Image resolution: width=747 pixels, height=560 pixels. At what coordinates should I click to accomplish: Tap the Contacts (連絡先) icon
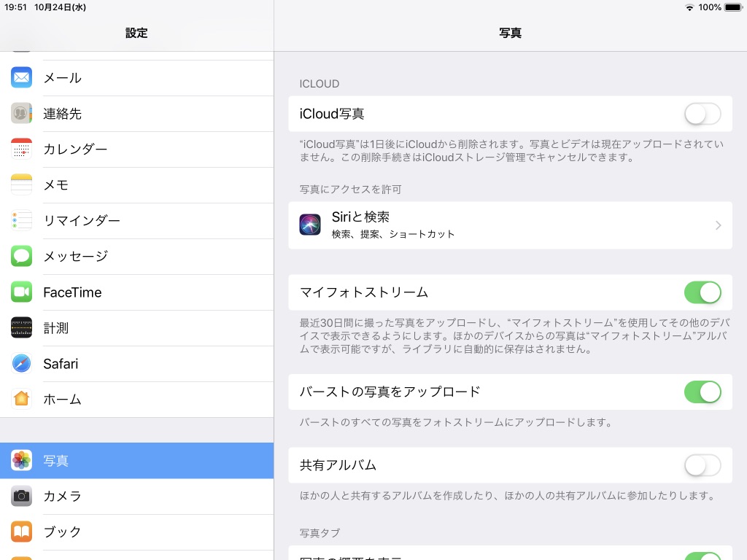[x=21, y=113]
